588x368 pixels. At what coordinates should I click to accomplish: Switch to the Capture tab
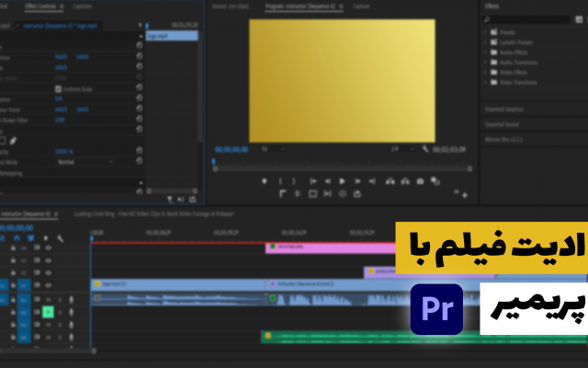[x=361, y=6]
